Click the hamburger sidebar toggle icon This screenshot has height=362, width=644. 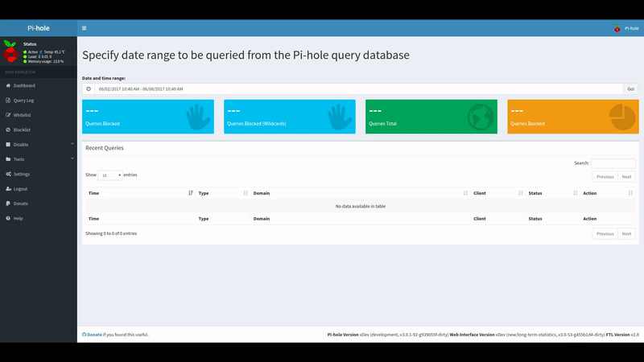[x=84, y=28]
